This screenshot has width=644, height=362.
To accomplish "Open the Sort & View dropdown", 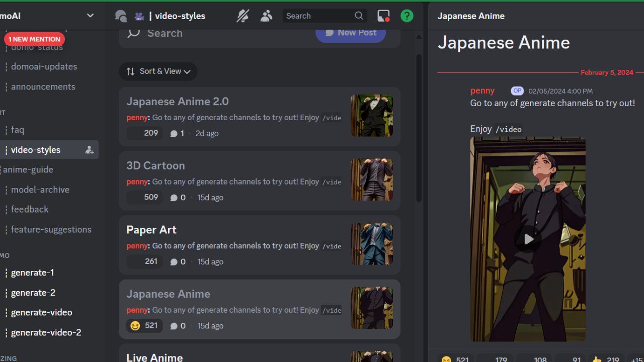I will pos(158,71).
